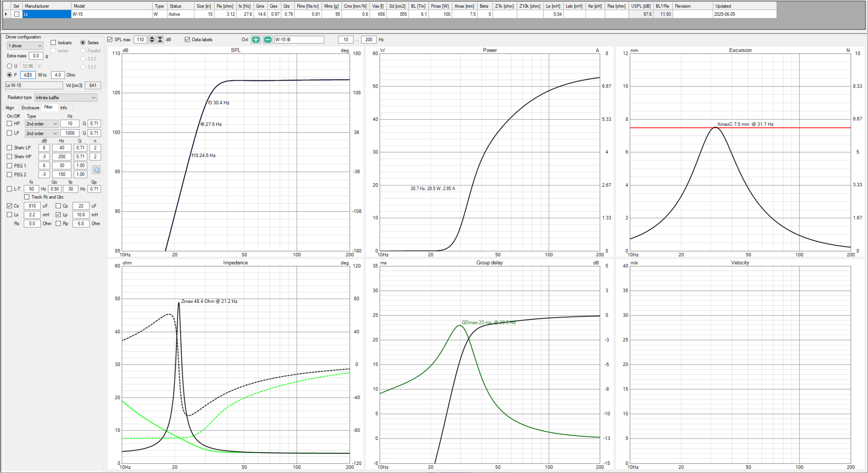
Task: Click the Xmax [mm] column header
Action: 464,6
